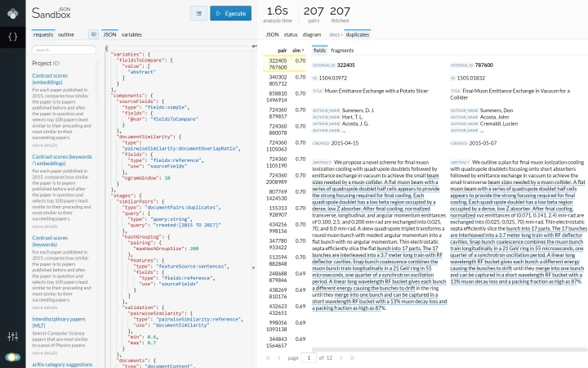This screenshot has width=588, height=368.
Task: Click maxHashGroupSize value 200 in editor
Action: pyautogui.click(x=194, y=249)
